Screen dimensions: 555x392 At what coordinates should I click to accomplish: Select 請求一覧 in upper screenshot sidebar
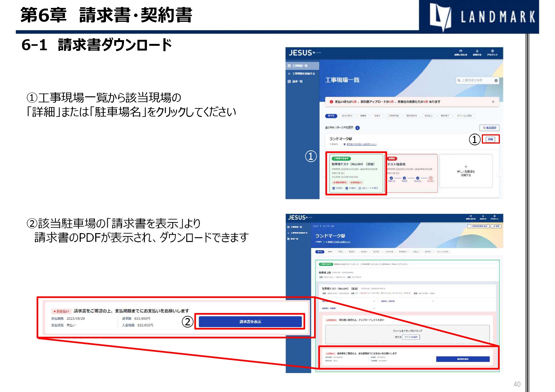point(295,81)
